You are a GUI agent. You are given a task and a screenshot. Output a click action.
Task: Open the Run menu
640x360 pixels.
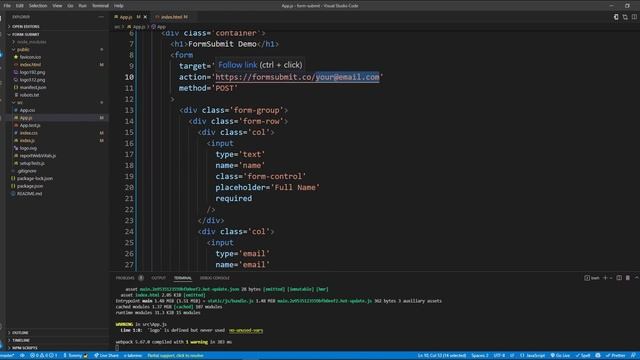coord(82,6)
